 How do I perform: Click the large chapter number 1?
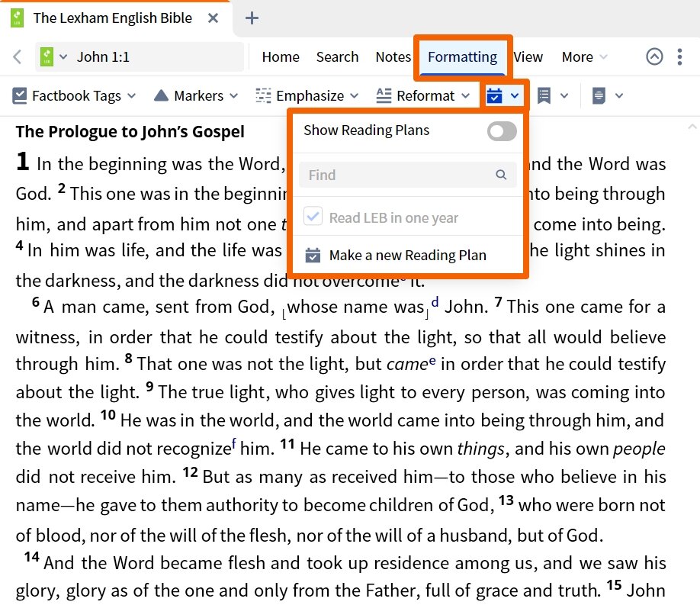[23, 162]
